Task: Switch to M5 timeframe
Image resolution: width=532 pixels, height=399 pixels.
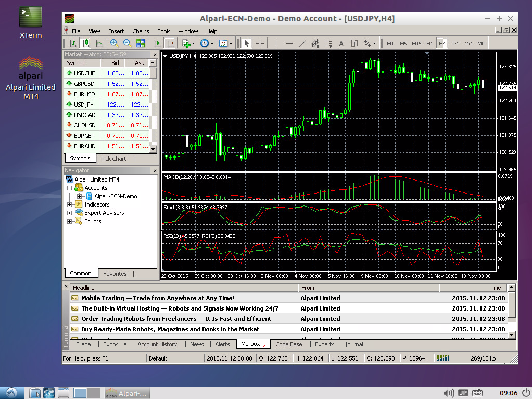Action: (403, 43)
